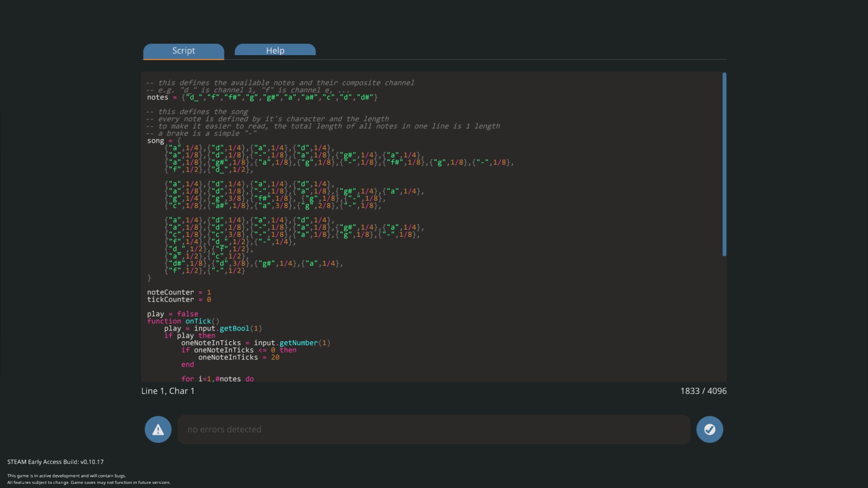Click 'oneNoteInTicks = input.getNumber(1)' line

[256, 343]
